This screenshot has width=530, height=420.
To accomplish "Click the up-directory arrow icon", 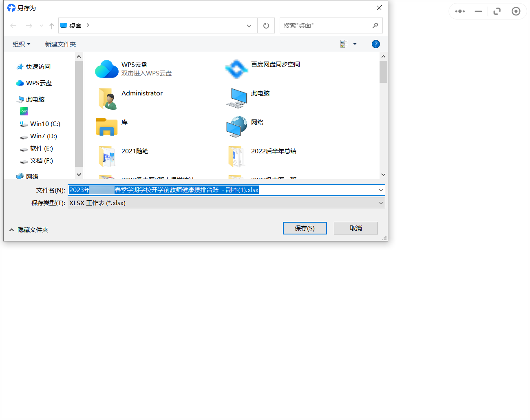I will coord(52,26).
